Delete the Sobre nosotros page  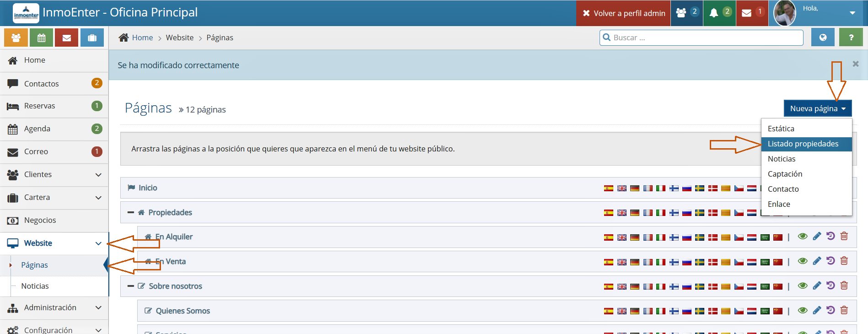844,286
